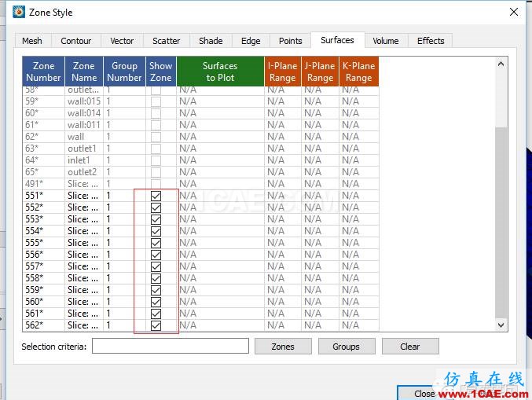
Task: Click the Surfaces to Plot column header
Action: pos(220,72)
